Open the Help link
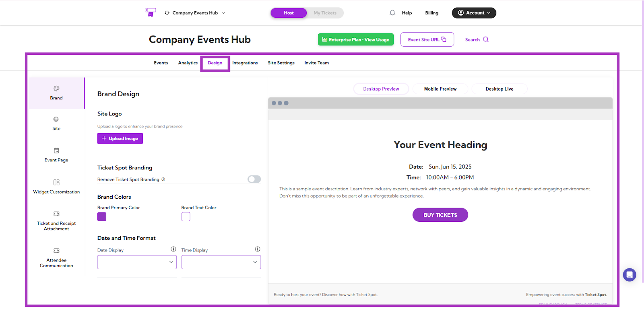 pos(407,13)
